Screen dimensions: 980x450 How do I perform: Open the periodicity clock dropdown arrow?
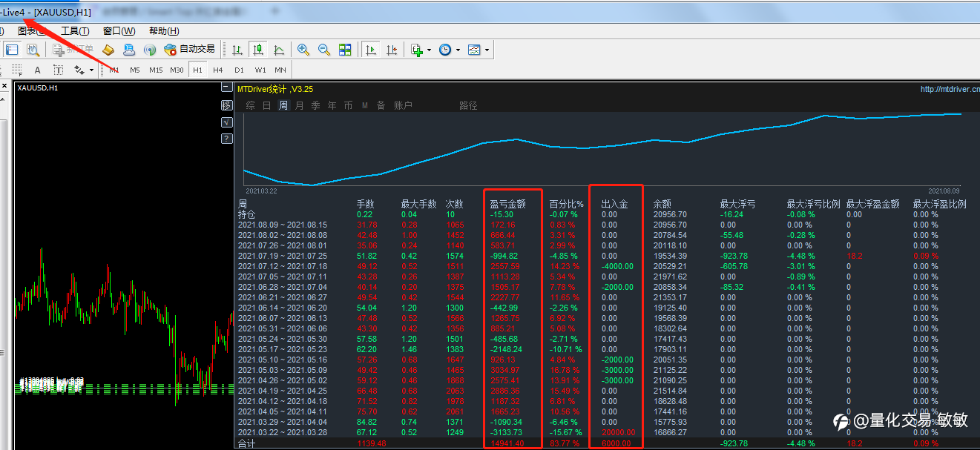(x=458, y=50)
